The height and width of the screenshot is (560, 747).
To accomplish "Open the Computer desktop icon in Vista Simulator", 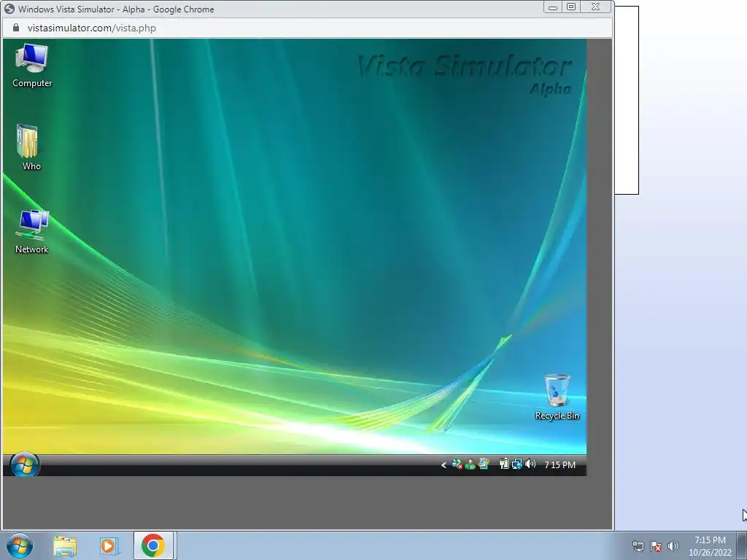I will click(x=32, y=66).
